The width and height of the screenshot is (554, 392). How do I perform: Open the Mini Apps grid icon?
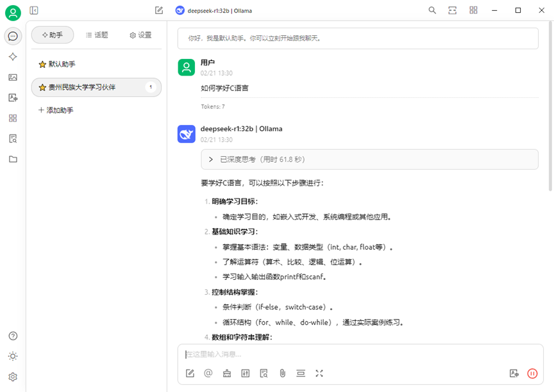click(13, 118)
